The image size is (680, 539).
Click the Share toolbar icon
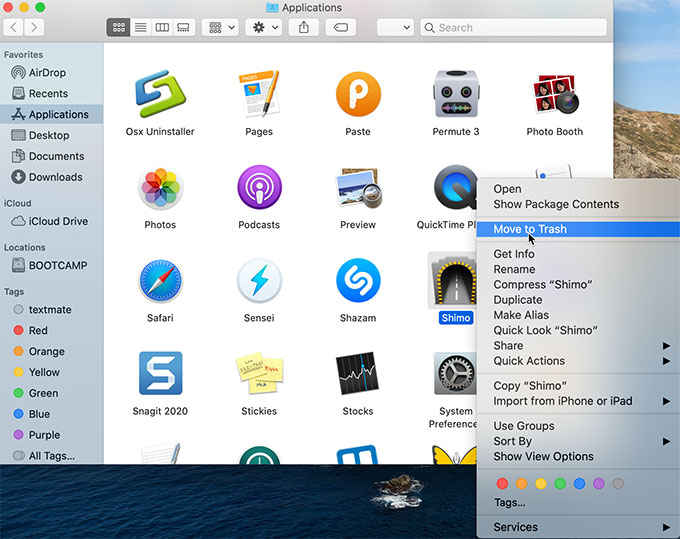[x=304, y=28]
